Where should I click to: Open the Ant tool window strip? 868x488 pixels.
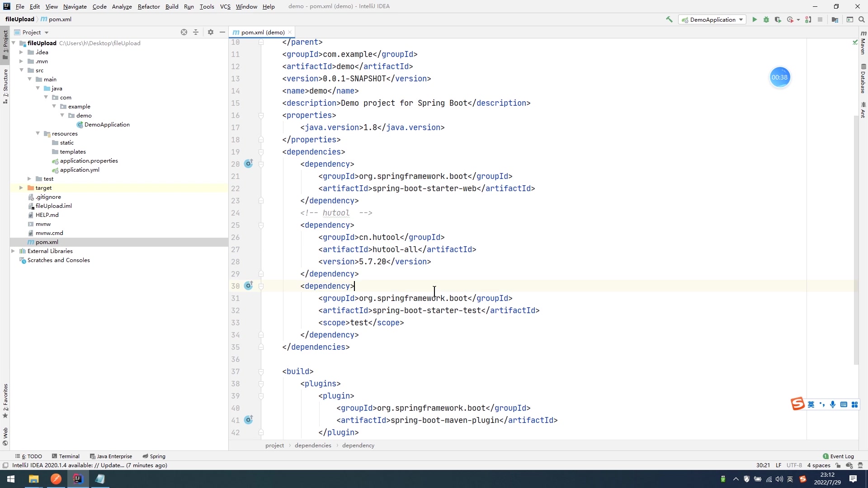coord(863,110)
